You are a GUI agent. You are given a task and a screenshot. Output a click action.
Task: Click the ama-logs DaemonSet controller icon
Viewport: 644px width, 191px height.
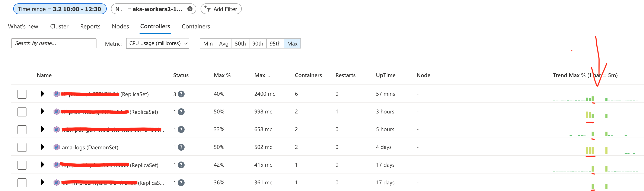click(x=57, y=147)
